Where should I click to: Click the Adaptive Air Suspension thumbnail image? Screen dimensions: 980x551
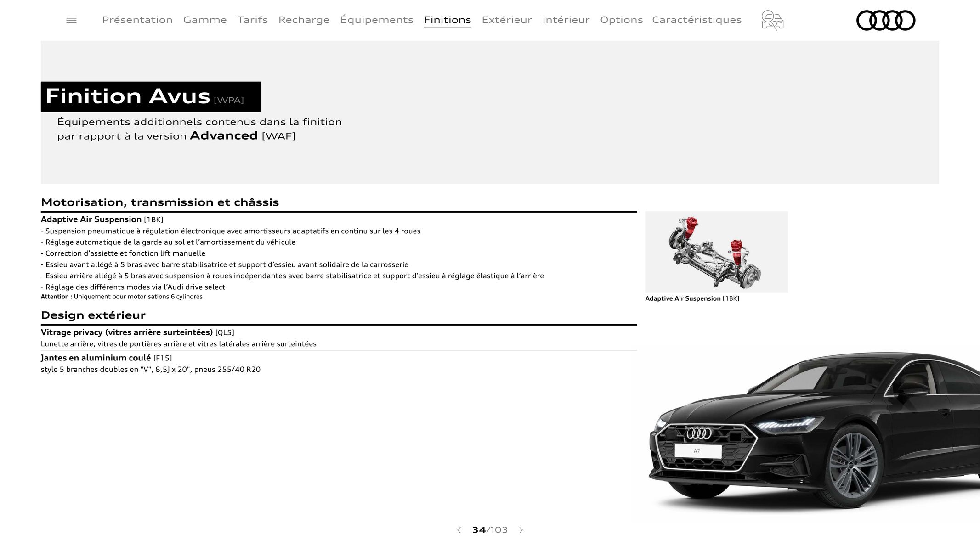pyautogui.click(x=716, y=252)
